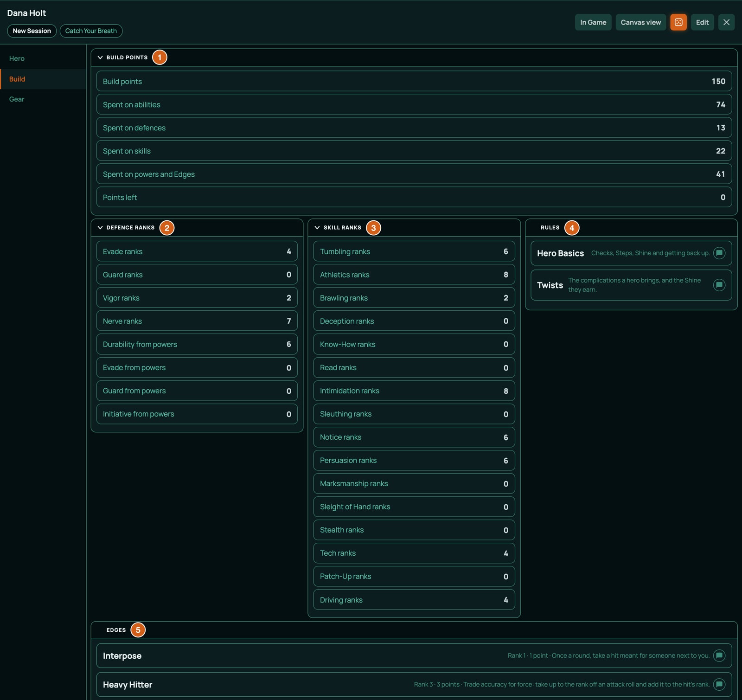Open Twists rule chat icon
742x700 pixels.
[x=719, y=285]
